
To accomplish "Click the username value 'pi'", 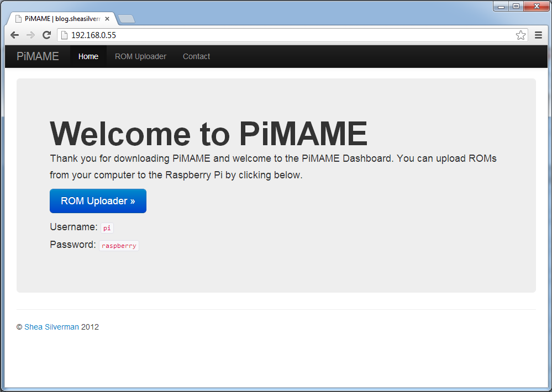I will pos(107,228).
